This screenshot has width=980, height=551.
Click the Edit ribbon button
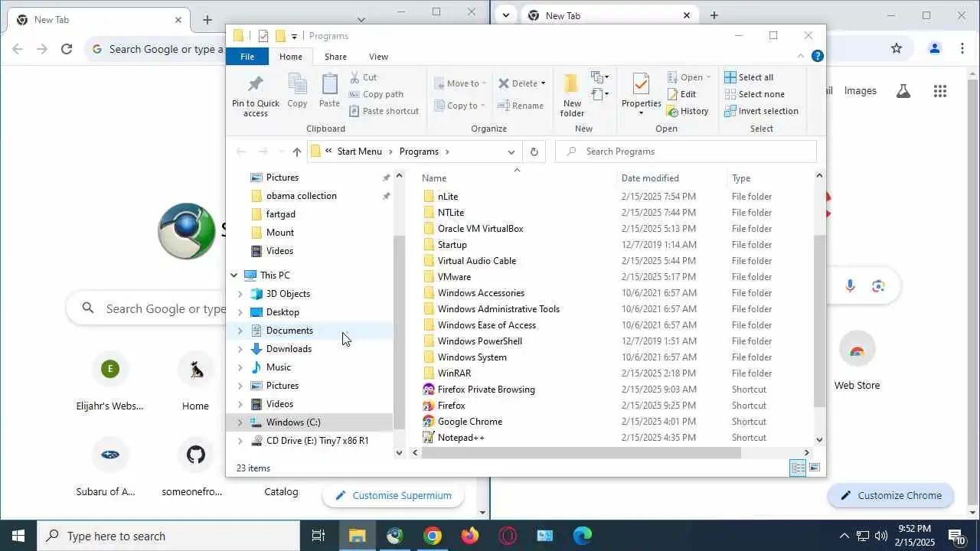[681, 94]
